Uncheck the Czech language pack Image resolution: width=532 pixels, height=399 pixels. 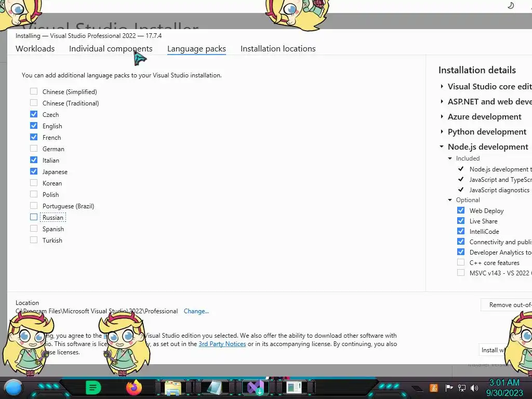pyautogui.click(x=34, y=114)
